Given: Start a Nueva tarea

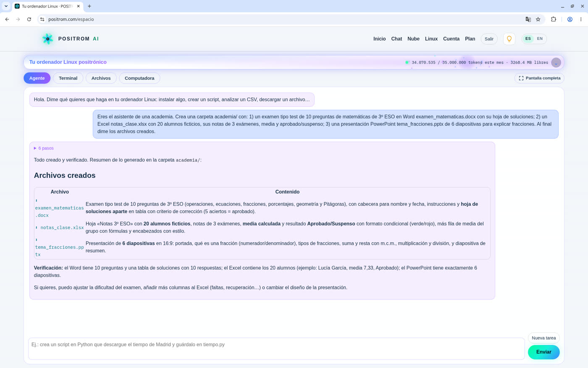Looking at the screenshot, I should tap(543, 338).
